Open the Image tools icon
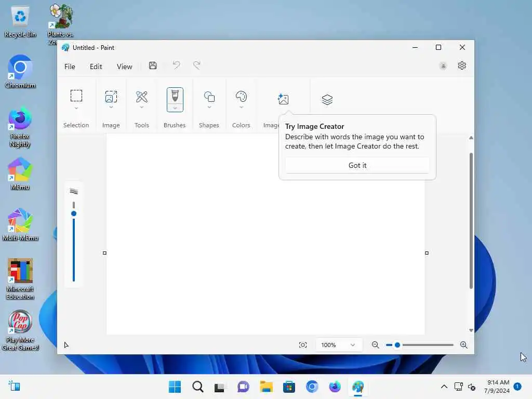This screenshot has height=399, width=532. pyautogui.click(x=111, y=97)
